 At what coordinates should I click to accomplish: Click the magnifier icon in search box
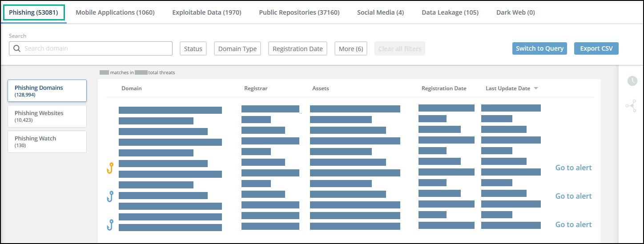coord(17,48)
